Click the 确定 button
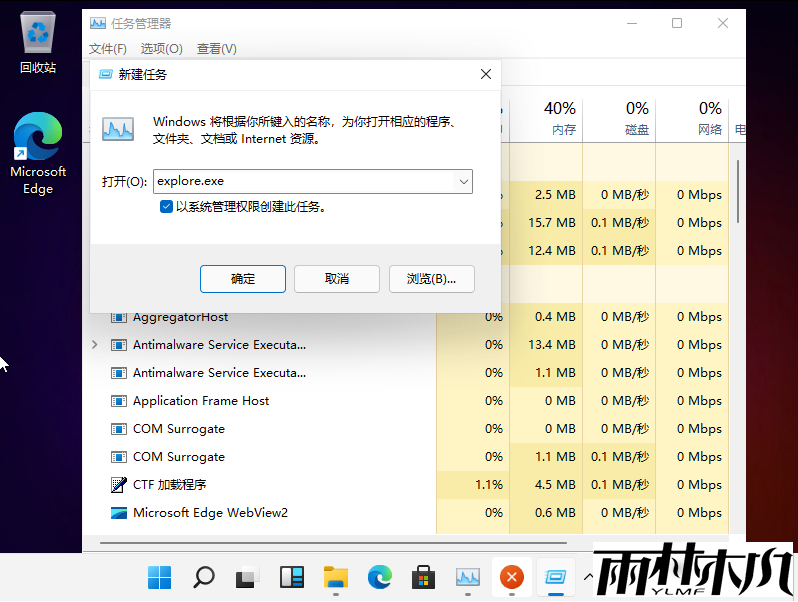The image size is (798, 602). [243, 279]
